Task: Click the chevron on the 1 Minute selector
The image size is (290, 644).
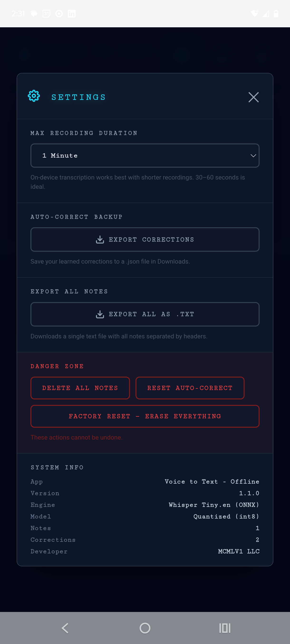Action: coord(253,156)
